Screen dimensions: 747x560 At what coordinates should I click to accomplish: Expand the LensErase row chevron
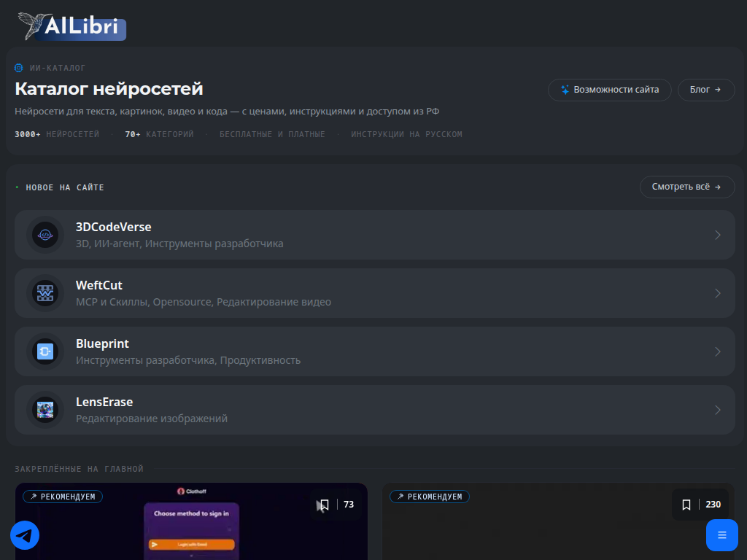pyautogui.click(x=718, y=410)
